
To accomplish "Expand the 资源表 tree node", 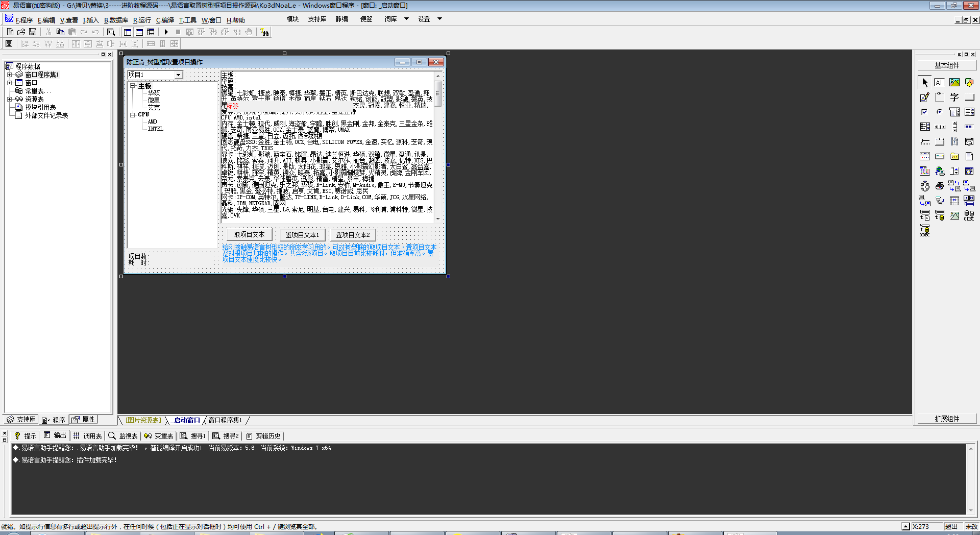I will pyautogui.click(x=9, y=99).
